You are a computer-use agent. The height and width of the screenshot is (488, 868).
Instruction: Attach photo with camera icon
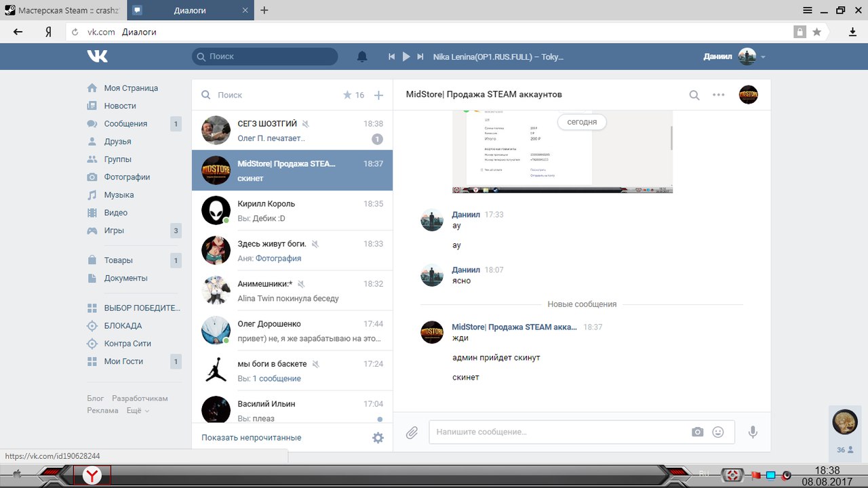click(698, 432)
